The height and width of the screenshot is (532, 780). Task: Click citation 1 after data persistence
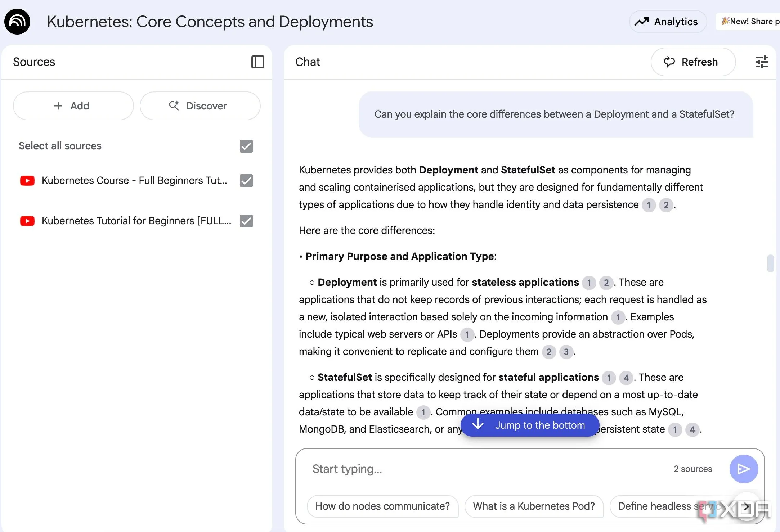(x=649, y=205)
